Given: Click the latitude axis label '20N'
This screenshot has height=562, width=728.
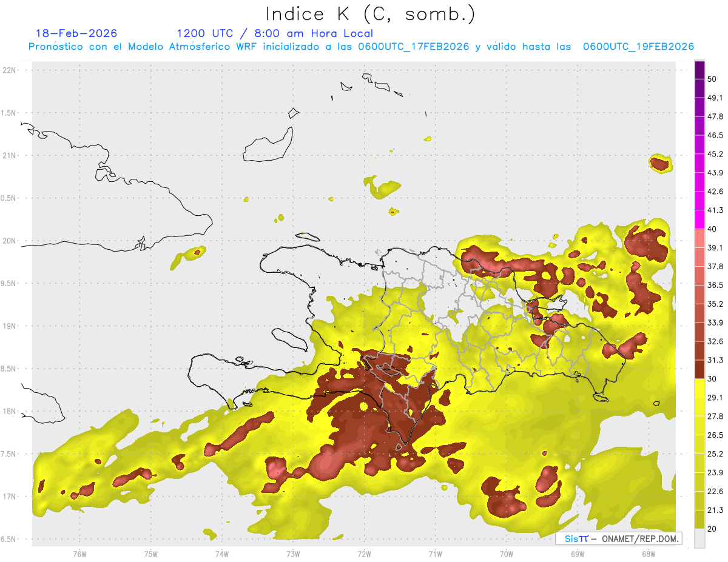Looking at the screenshot, I should (x=8, y=241).
